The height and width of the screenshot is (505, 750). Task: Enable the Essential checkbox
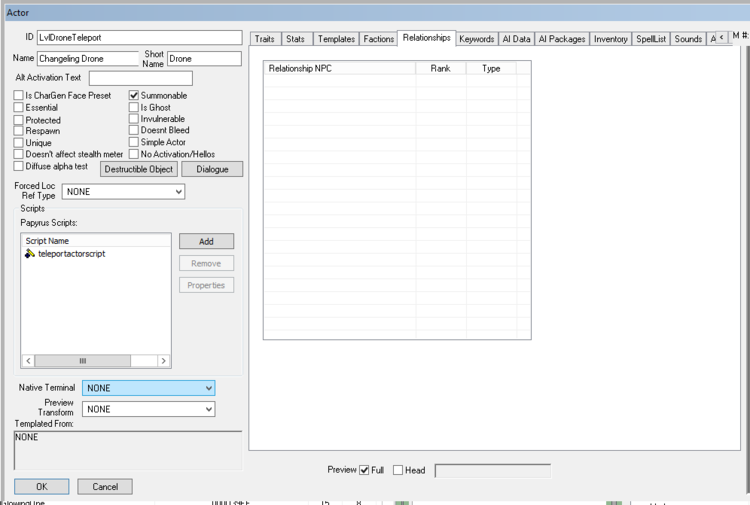point(19,108)
